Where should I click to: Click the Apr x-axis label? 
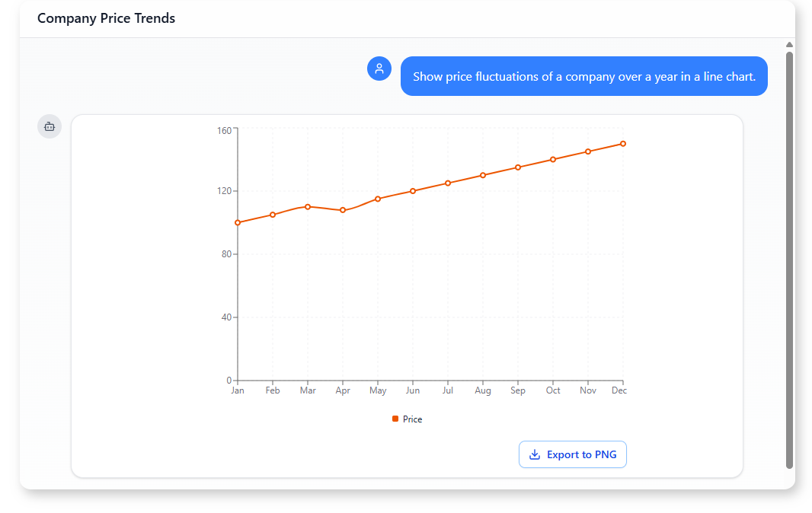[x=343, y=390]
